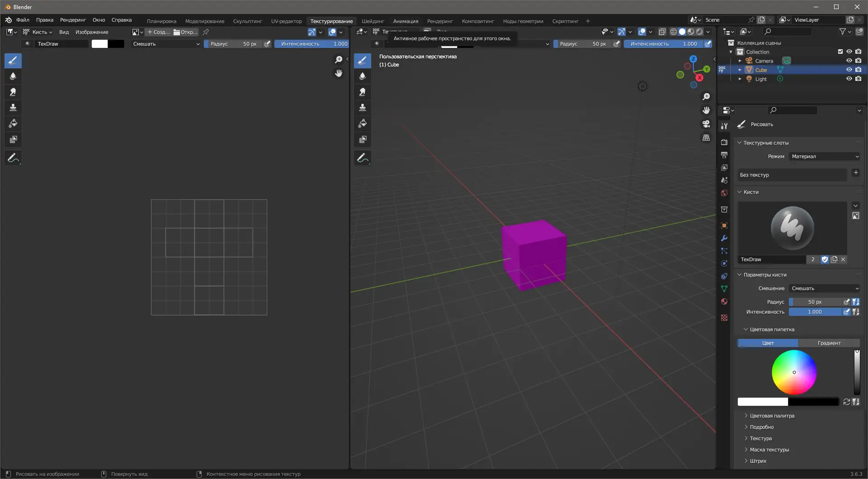Hide the Light object in the outliner viewport
Viewport: 868px width, 479px height.
click(x=849, y=79)
